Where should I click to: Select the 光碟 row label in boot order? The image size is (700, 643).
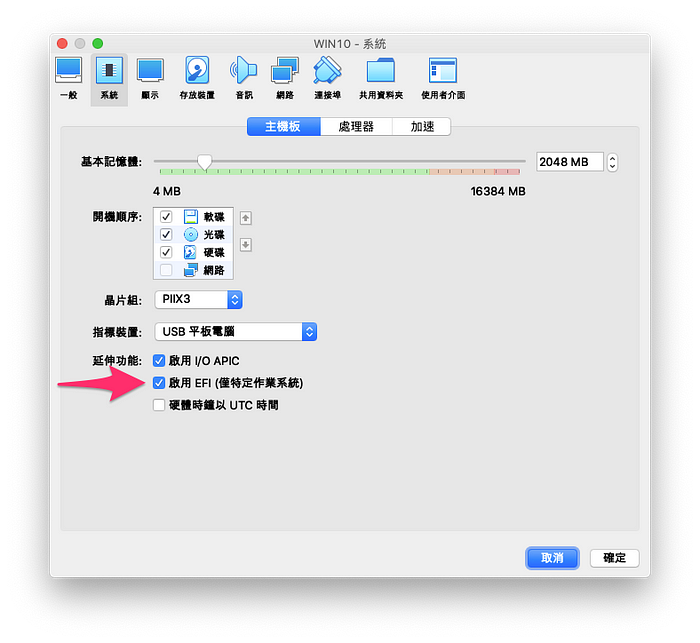pos(214,235)
